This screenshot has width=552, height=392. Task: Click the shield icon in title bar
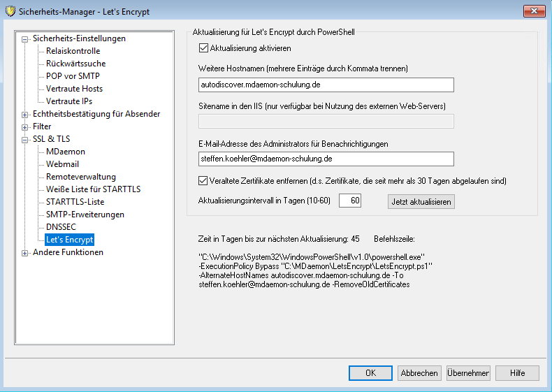(x=10, y=11)
